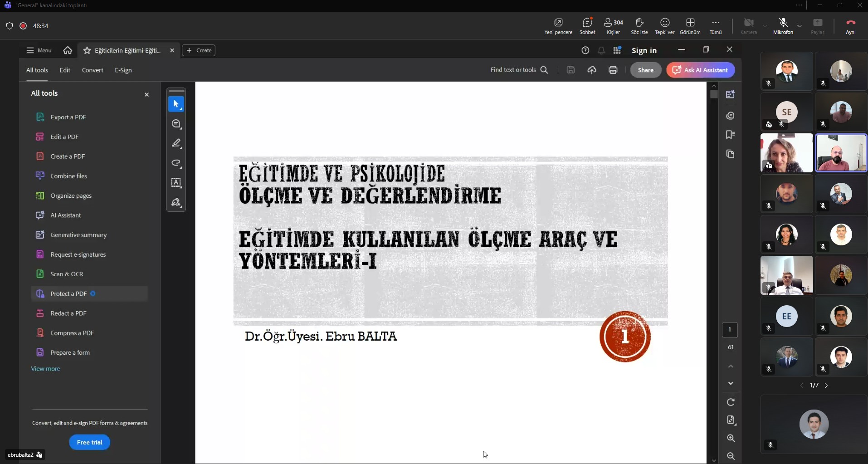
Task: Turn on the Kamera
Action: (748, 26)
